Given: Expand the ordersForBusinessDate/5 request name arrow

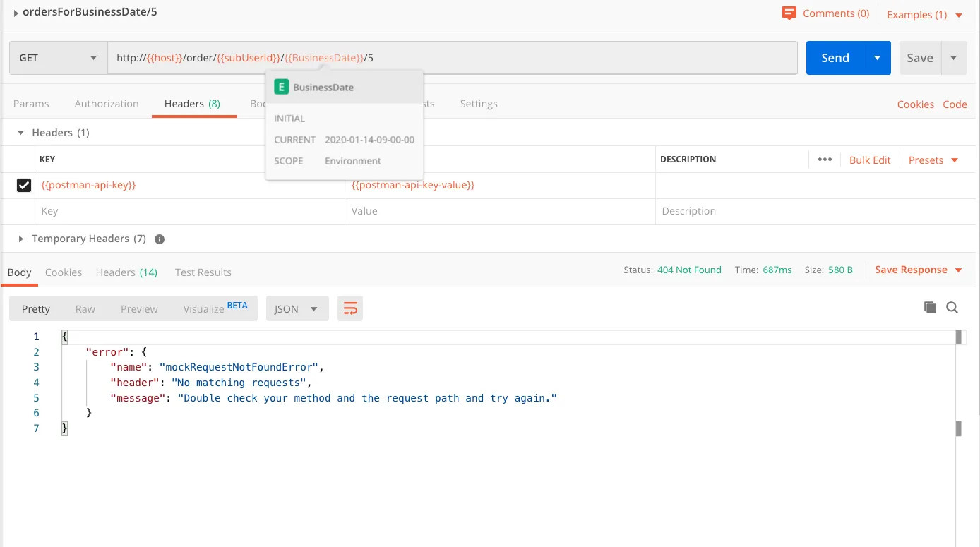Looking at the screenshot, I should pyautogui.click(x=16, y=13).
